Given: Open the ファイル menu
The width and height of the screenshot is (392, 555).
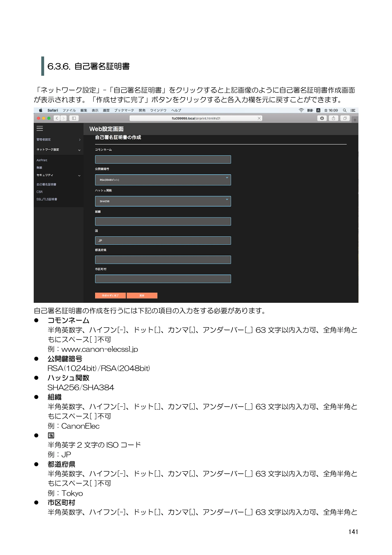Looking at the screenshot, I should 69,110.
